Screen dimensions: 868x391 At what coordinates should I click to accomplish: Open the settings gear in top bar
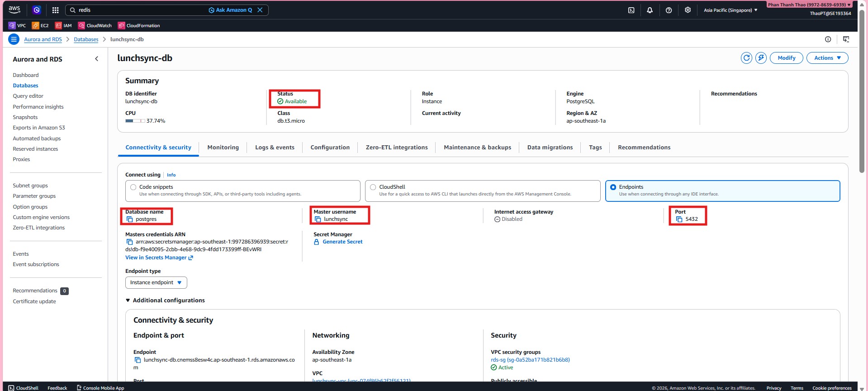[688, 10]
